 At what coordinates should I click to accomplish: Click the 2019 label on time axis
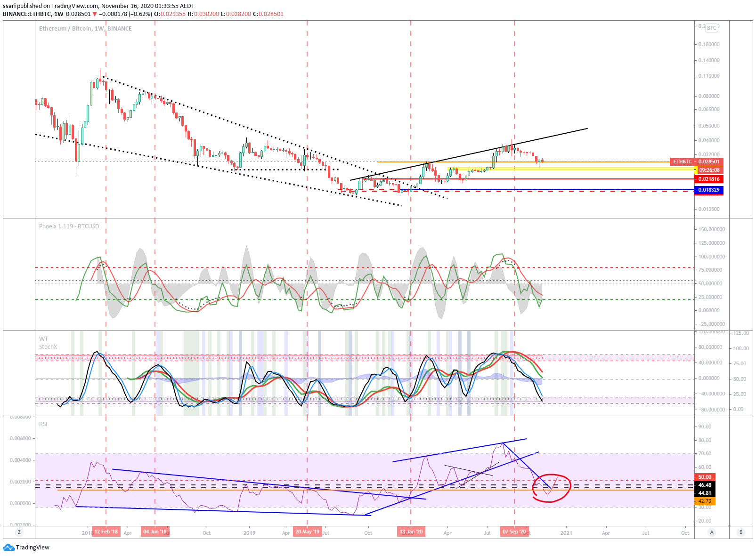click(249, 533)
